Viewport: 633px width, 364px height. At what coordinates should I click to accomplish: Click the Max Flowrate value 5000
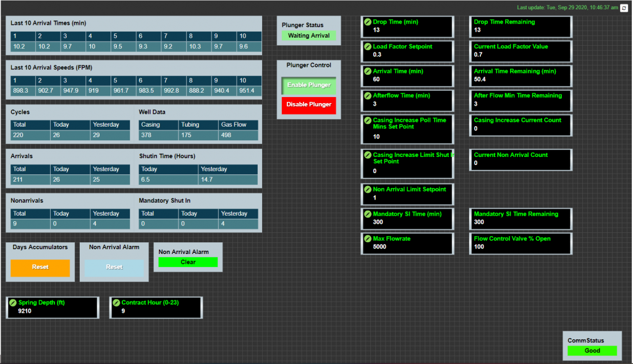tap(380, 247)
